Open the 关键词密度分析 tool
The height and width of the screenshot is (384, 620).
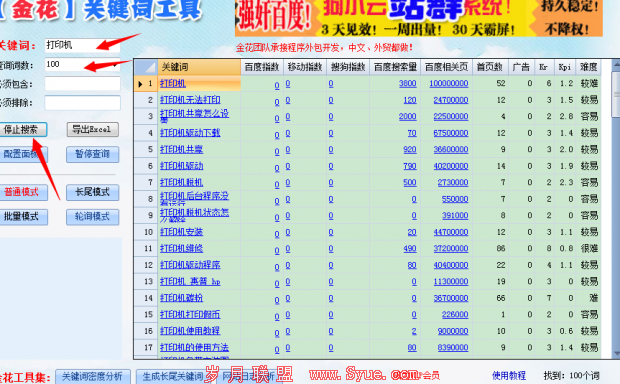coord(93,376)
